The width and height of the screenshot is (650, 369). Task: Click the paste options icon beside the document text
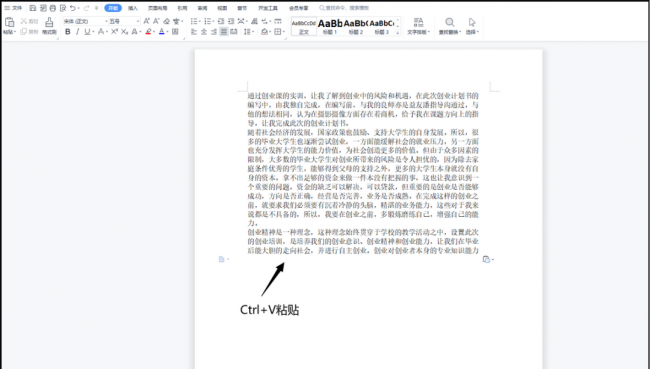coord(486,260)
